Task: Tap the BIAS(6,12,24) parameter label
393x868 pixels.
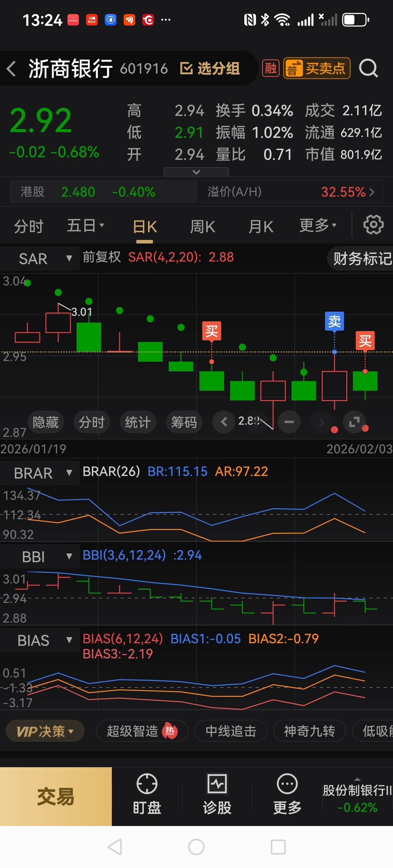Action: [122, 638]
